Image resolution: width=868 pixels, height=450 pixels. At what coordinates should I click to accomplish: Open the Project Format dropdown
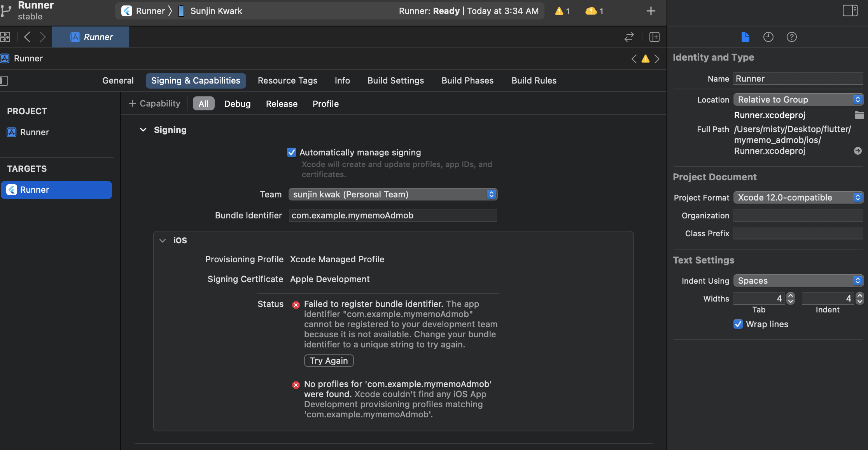798,197
